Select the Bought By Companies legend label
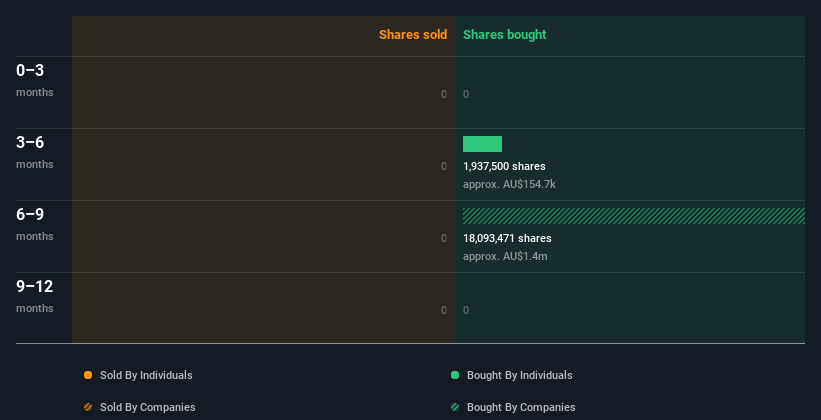 [521, 407]
